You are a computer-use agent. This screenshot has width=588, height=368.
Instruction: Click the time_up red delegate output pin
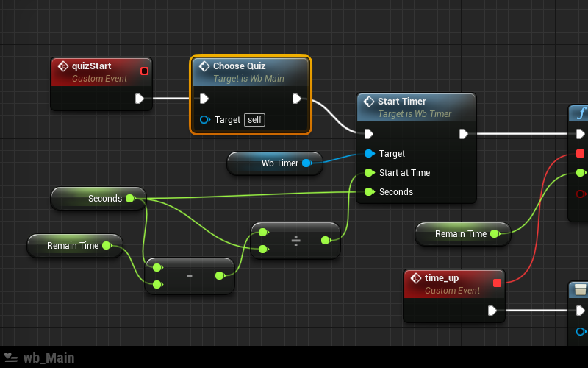tap(498, 283)
